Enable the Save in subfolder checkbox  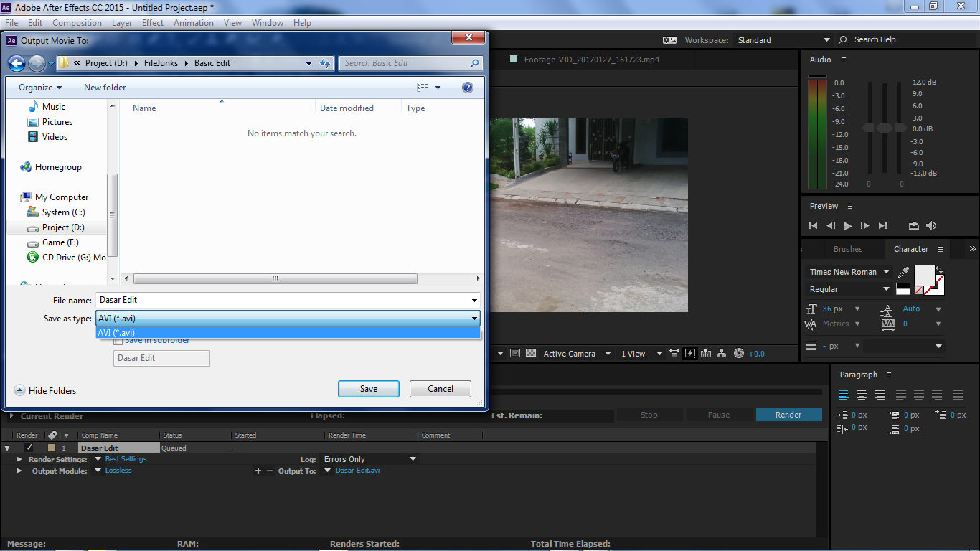pyautogui.click(x=118, y=340)
